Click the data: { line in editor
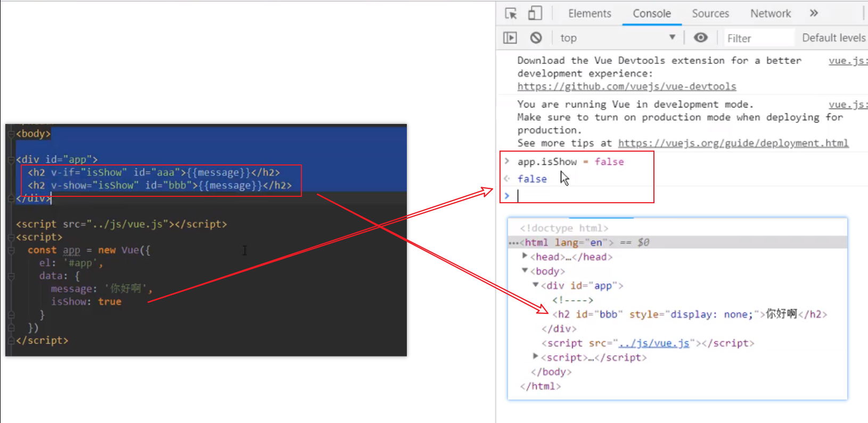 59,276
